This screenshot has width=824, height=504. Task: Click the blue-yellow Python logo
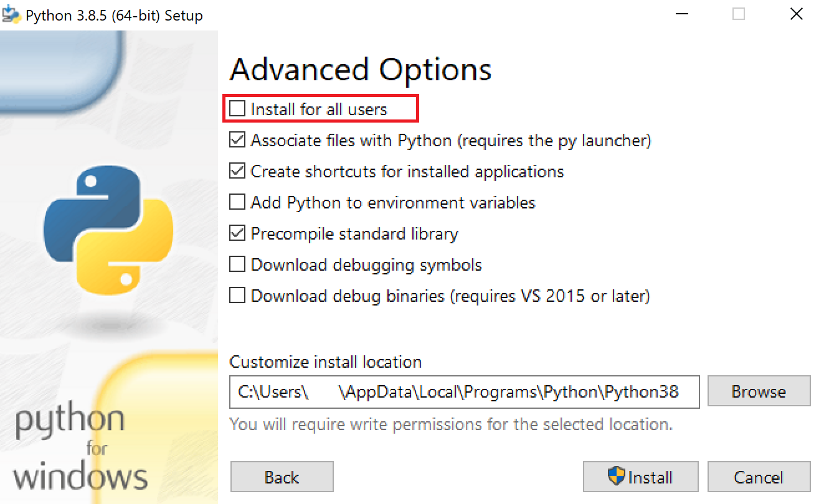108,235
